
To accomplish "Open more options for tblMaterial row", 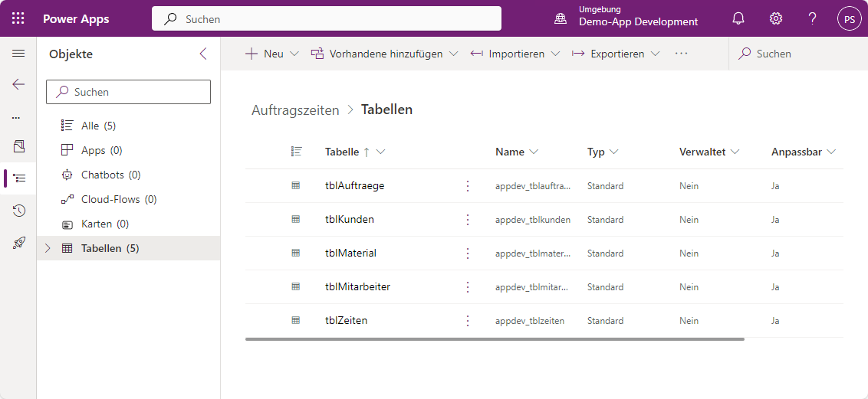I will click(468, 253).
